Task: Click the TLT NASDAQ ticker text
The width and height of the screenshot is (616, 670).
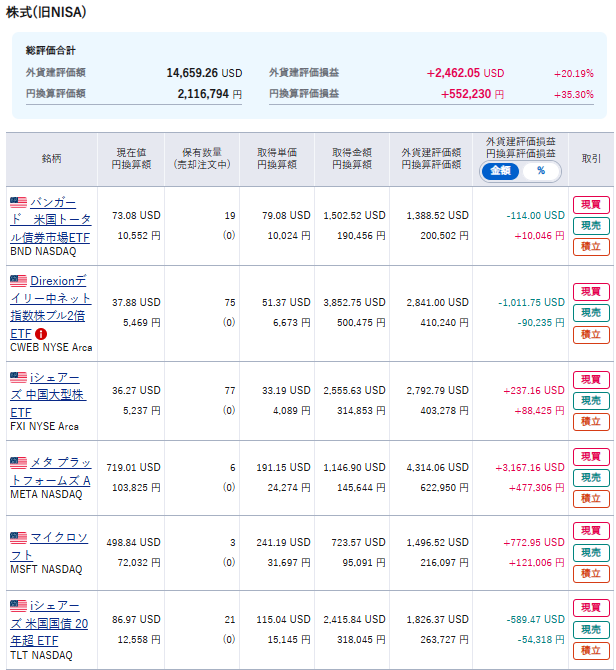Action: 41,655
